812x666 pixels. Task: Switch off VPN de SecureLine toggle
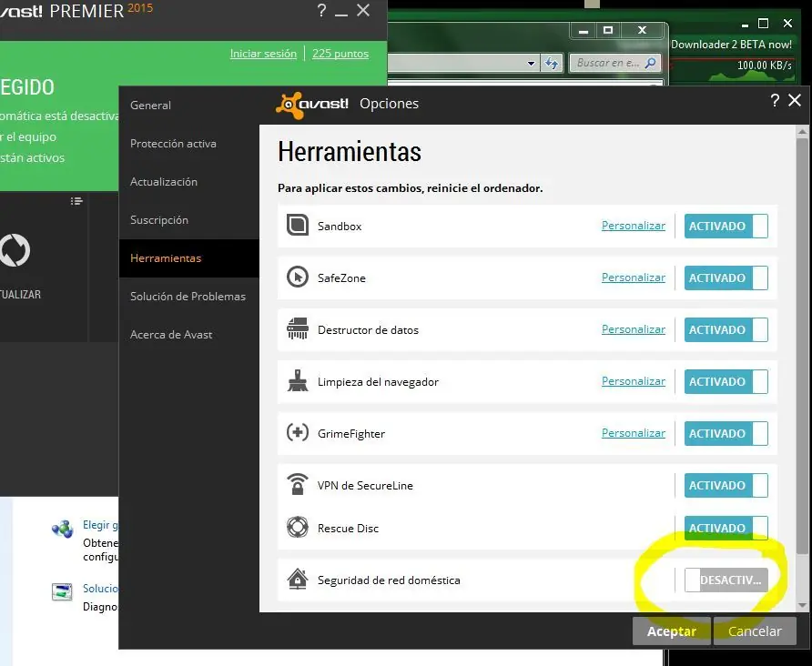coord(726,486)
